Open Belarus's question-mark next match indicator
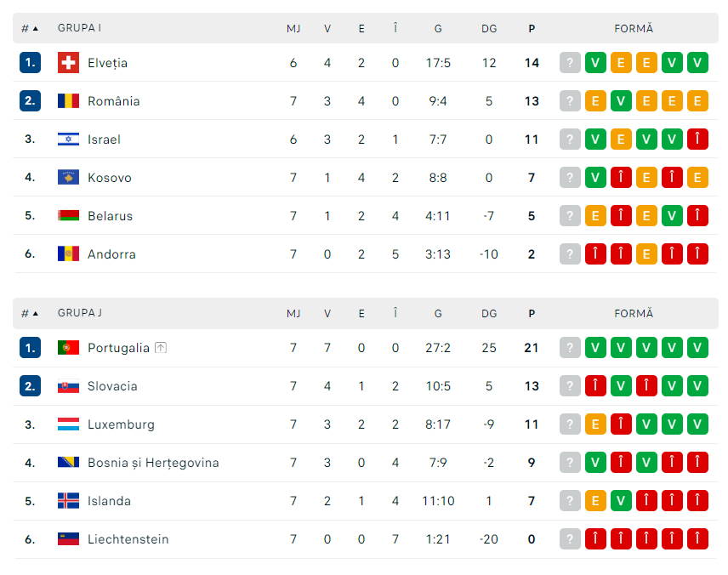The image size is (728, 575). pyautogui.click(x=570, y=215)
